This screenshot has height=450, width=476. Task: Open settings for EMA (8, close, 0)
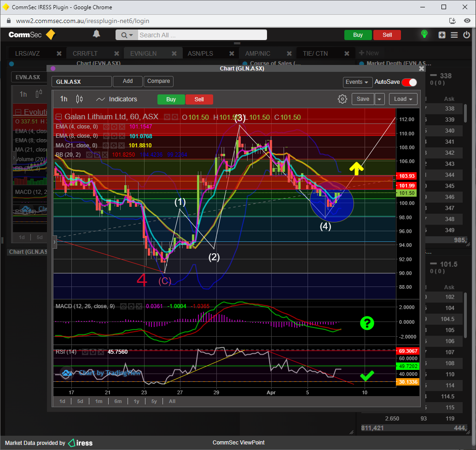click(x=114, y=136)
